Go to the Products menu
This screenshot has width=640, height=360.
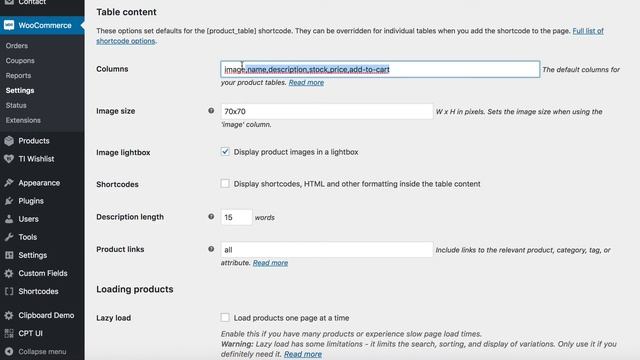tap(34, 141)
